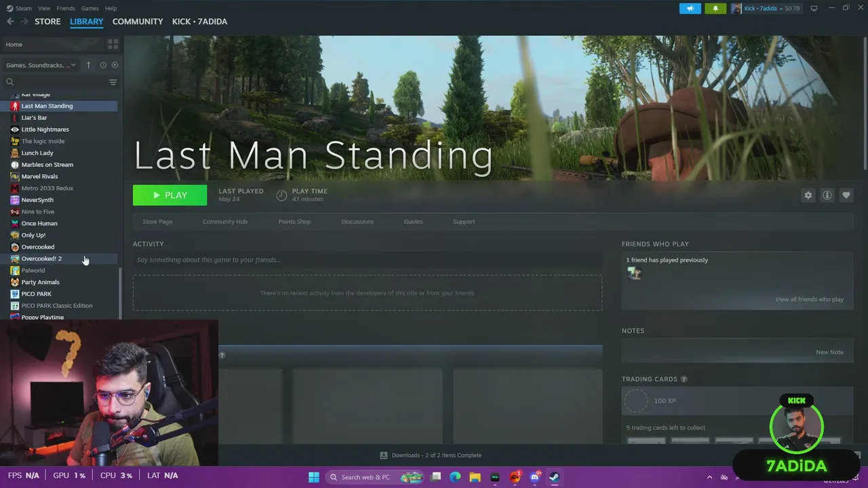Create a New Note

coord(829,352)
